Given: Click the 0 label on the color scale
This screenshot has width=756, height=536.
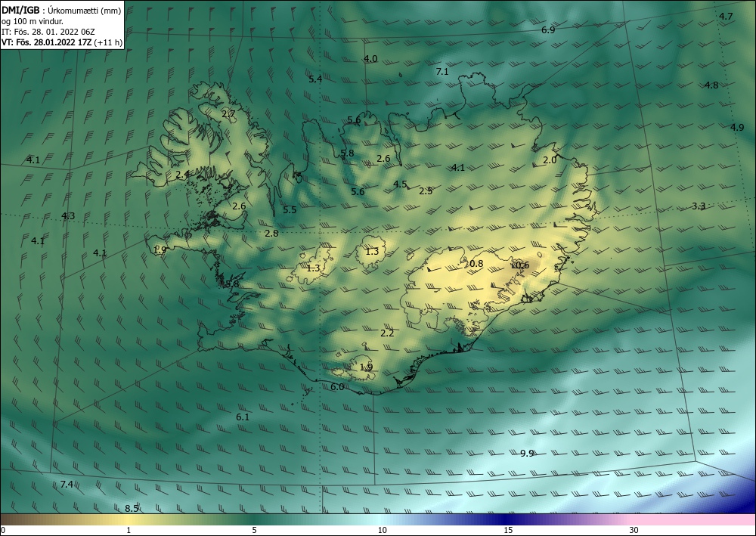Looking at the screenshot, I should [x=3, y=530].
